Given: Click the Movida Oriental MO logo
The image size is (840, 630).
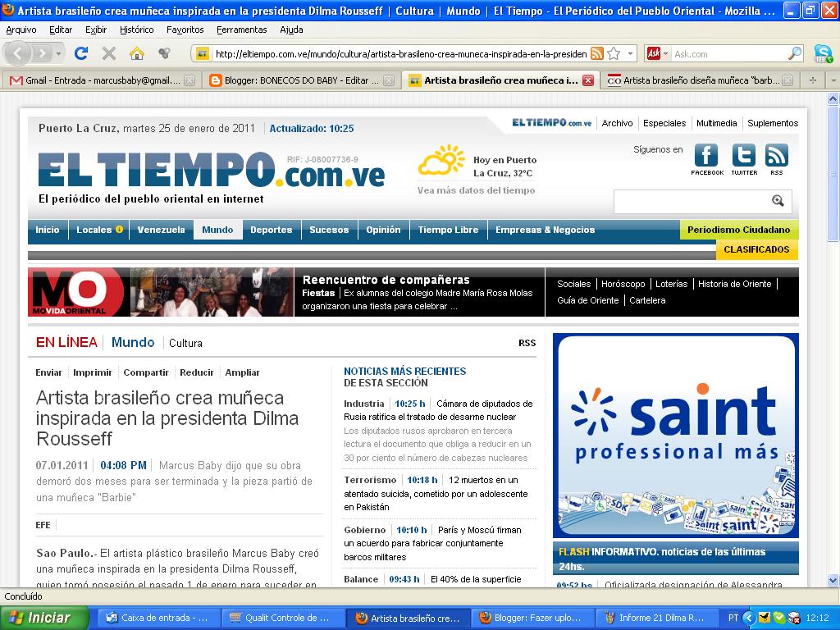Looking at the screenshot, I should tap(78, 292).
